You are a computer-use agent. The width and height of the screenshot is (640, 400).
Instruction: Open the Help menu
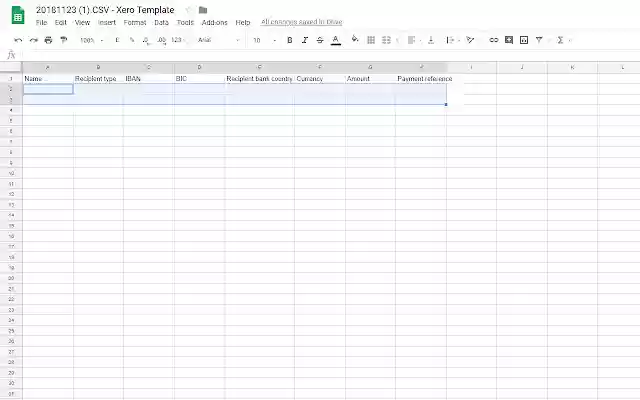tap(242, 22)
